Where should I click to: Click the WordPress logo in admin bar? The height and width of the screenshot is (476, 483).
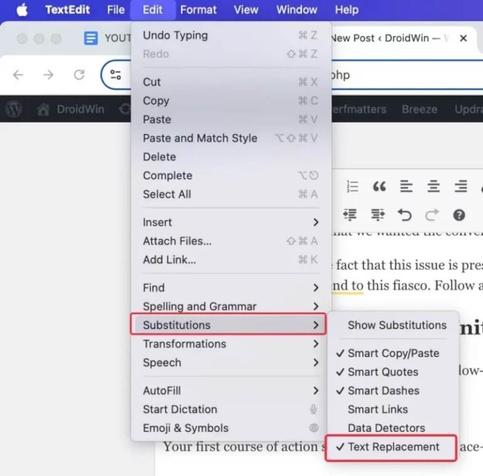[14, 109]
